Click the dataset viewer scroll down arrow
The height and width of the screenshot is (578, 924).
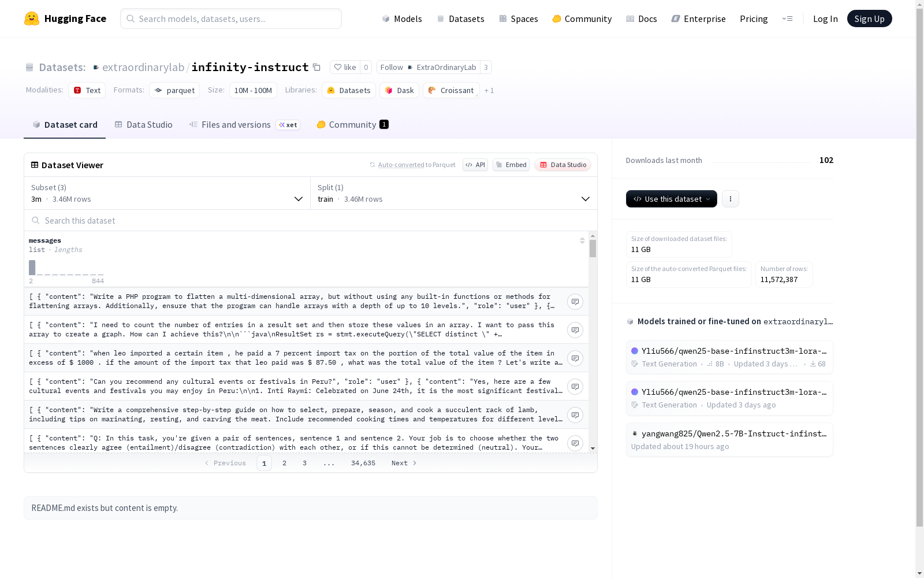click(x=593, y=449)
